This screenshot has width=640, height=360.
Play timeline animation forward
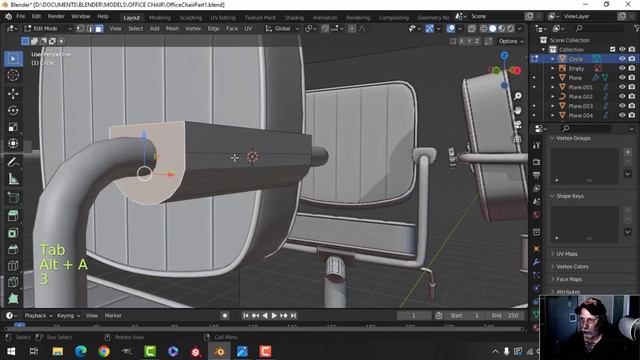click(274, 316)
